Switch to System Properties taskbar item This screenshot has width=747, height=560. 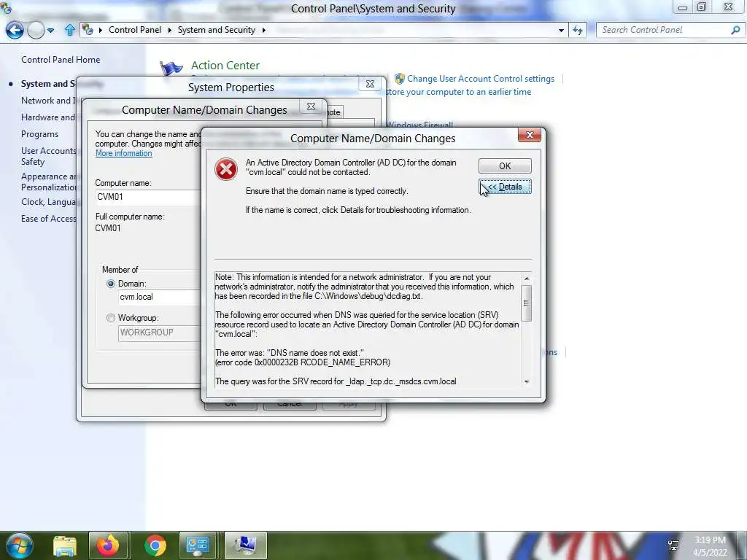245,545
